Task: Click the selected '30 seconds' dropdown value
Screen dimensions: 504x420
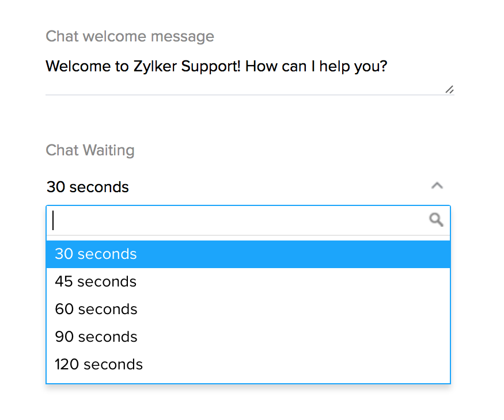Action: pyautogui.click(x=88, y=187)
